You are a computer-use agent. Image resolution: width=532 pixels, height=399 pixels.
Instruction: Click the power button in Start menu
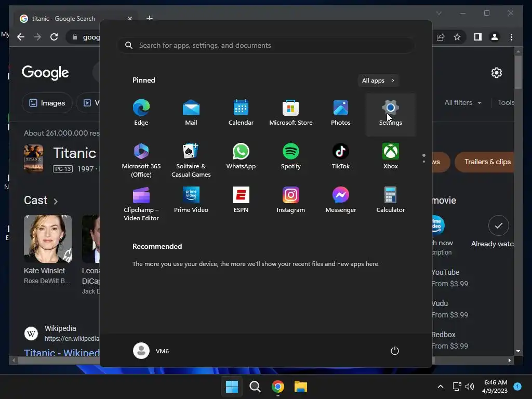[395, 351]
